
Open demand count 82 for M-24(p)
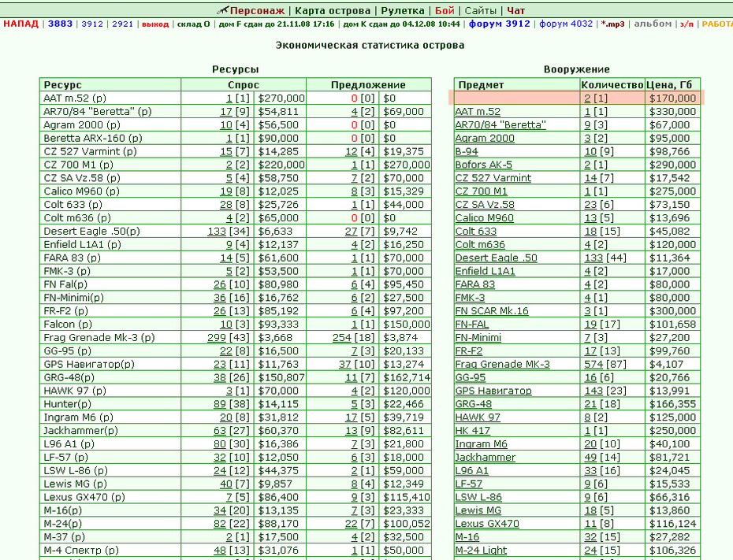pyautogui.click(x=220, y=524)
